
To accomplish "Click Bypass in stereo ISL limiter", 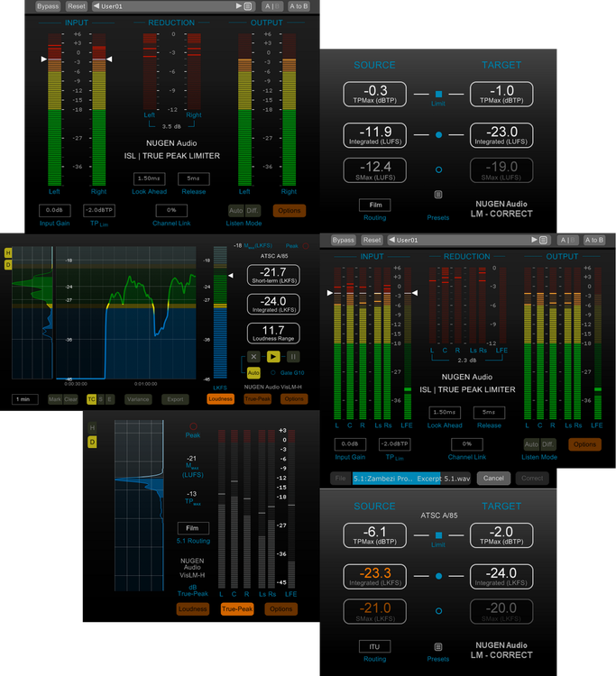I will tap(48, 6).
